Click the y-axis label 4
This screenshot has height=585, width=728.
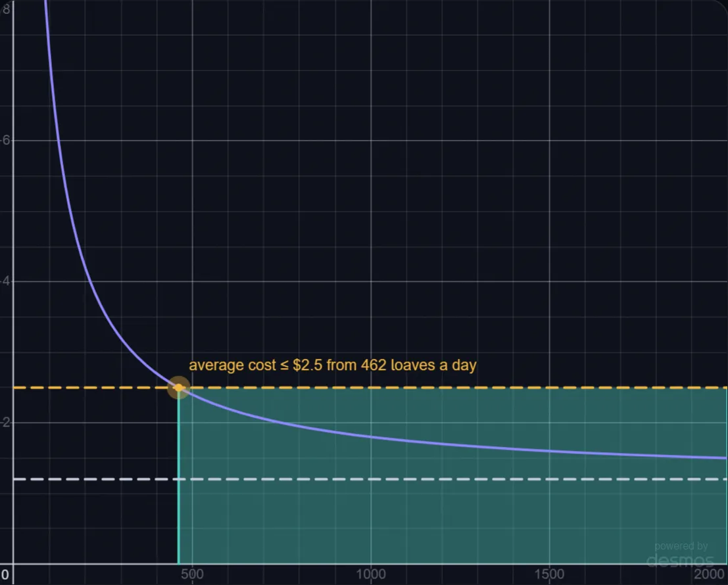pos(5,281)
